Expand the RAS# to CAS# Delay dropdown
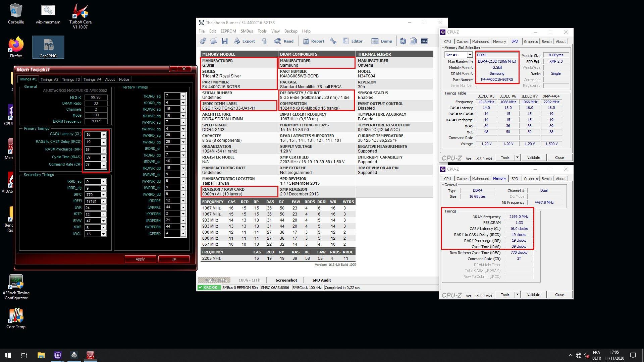Viewport: 644px width, 362px height. 104,142
